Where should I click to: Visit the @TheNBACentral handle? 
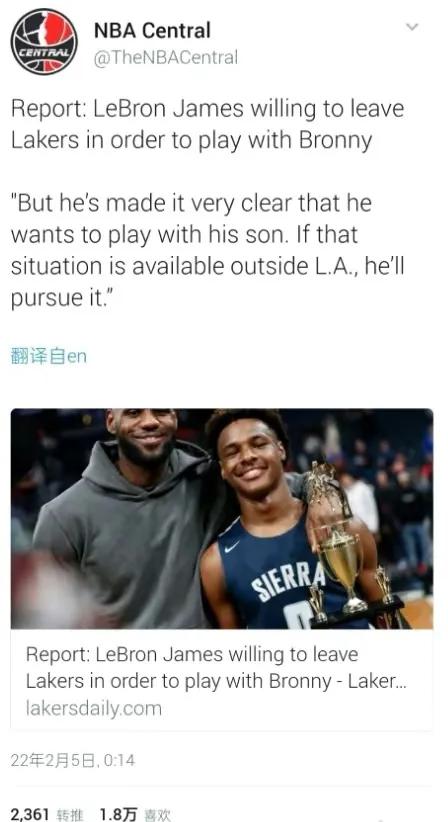coord(166,57)
